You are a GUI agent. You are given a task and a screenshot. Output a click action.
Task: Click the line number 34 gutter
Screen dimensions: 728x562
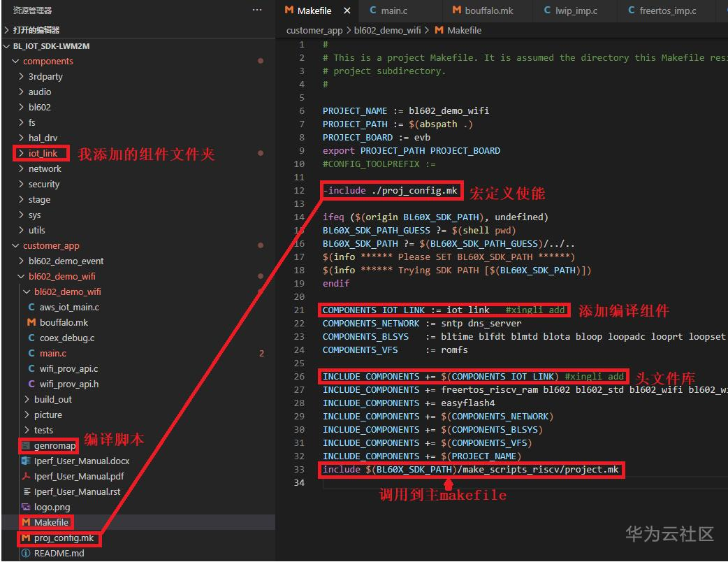(x=299, y=483)
